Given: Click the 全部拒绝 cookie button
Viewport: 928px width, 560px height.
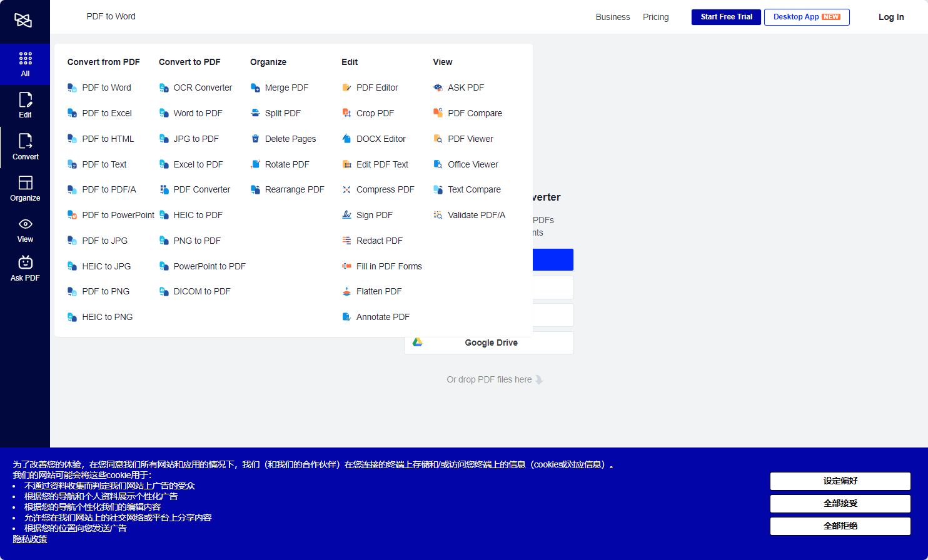Looking at the screenshot, I should click(840, 526).
